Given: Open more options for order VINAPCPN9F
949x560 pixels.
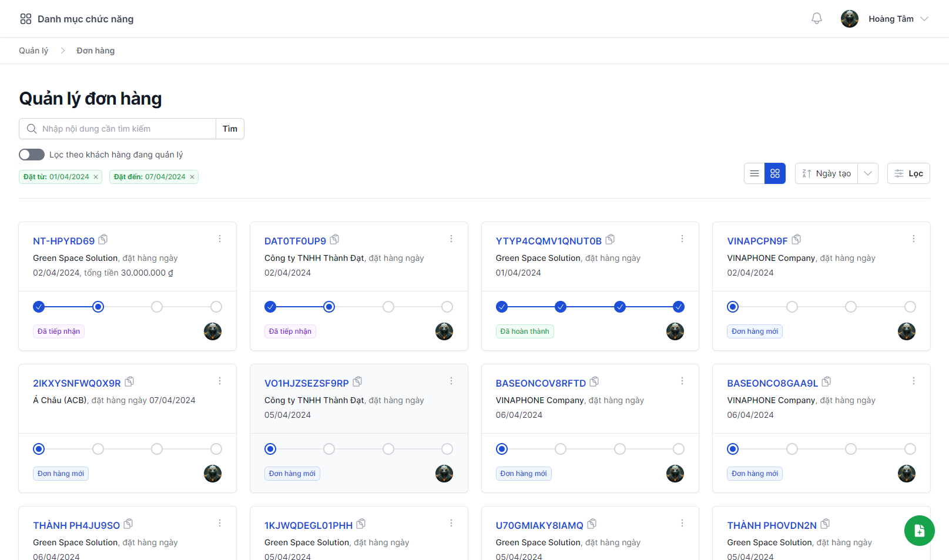Looking at the screenshot, I should point(913,239).
